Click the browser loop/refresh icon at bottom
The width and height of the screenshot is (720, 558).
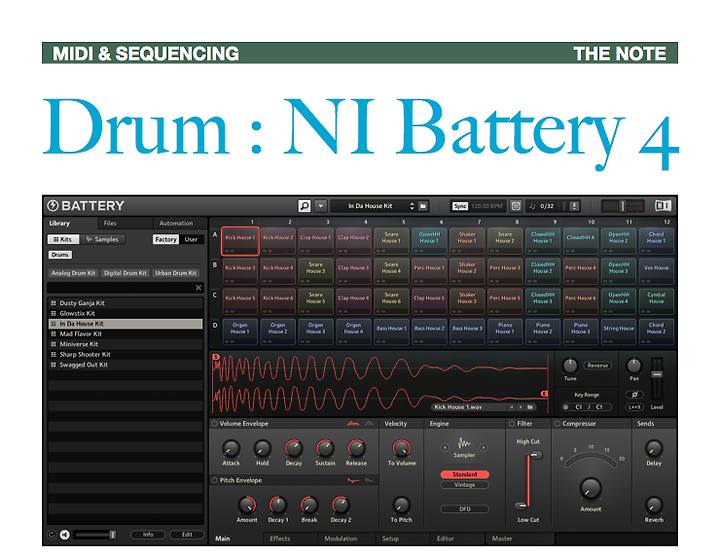(x=52, y=535)
